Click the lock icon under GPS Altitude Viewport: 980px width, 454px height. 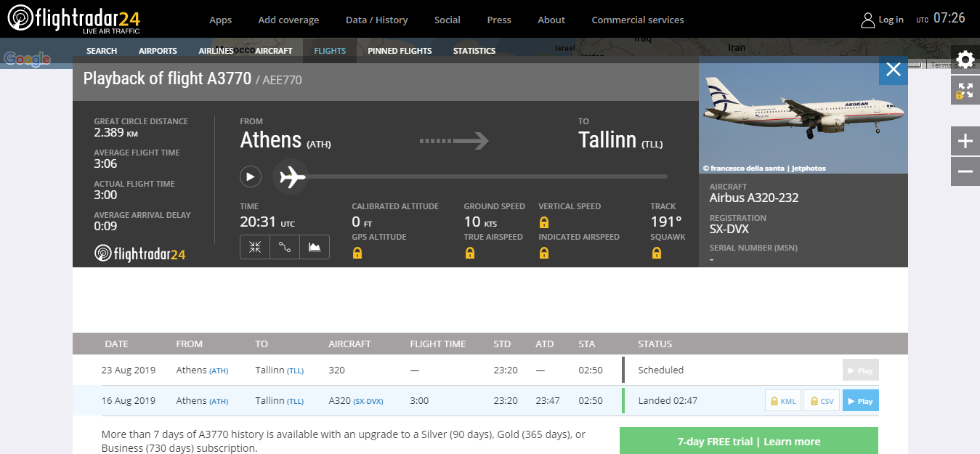click(x=357, y=253)
